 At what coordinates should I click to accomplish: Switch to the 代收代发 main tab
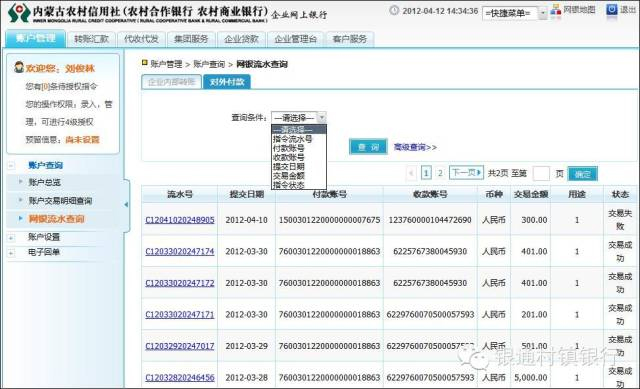pos(141,39)
